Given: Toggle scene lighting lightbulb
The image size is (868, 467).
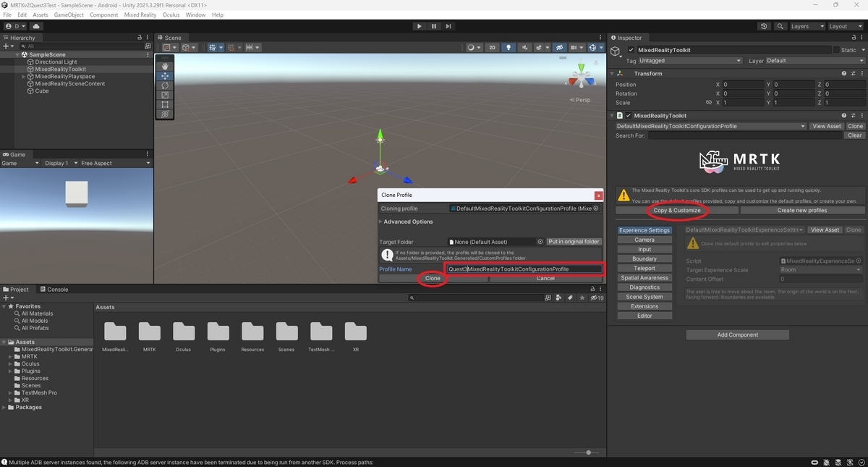Looking at the screenshot, I should (509, 48).
